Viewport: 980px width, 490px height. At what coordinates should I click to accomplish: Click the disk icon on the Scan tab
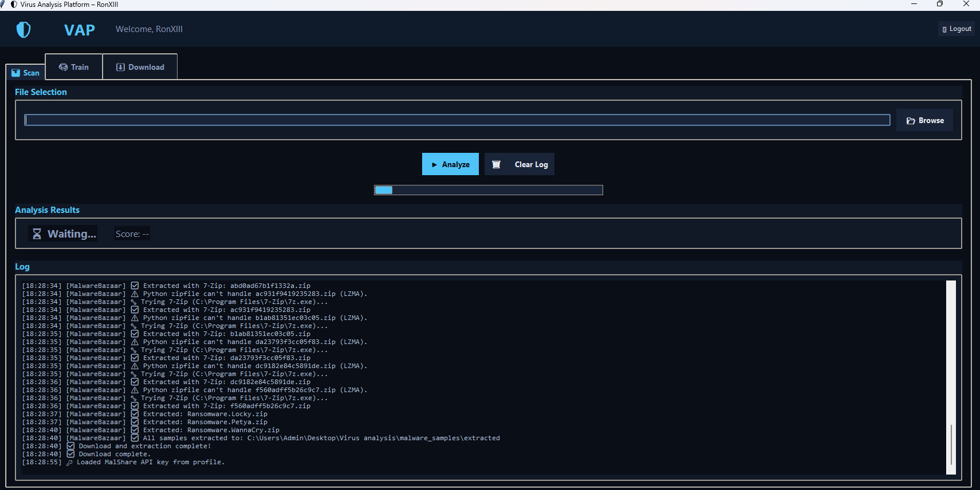click(15, 73)
